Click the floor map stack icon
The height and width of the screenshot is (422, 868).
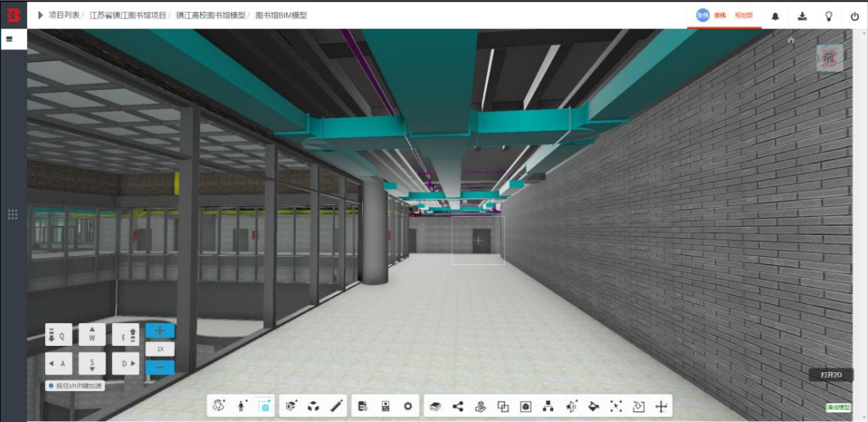(x=481, y=406)
